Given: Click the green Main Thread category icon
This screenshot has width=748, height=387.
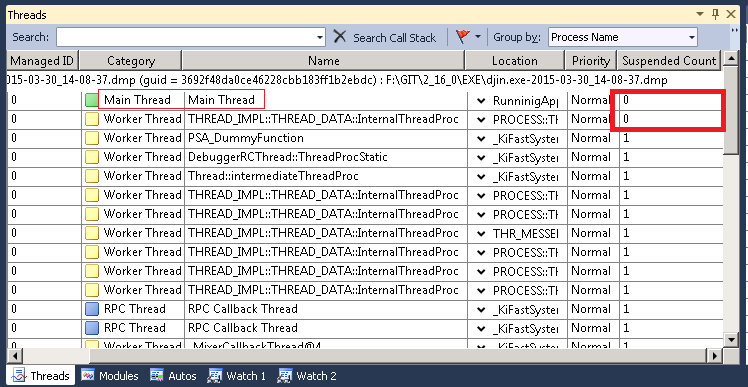Looking at the screenshot, I should (x=92, y=100).
